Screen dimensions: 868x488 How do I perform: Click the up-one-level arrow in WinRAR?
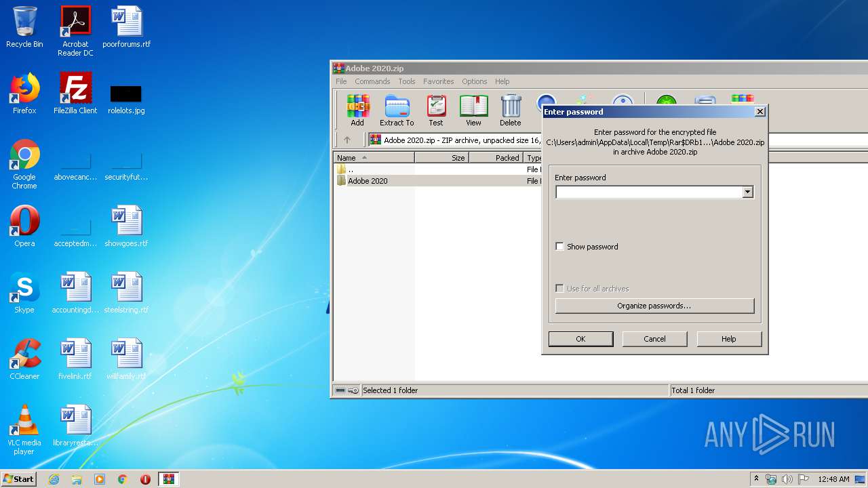(347, 140)
